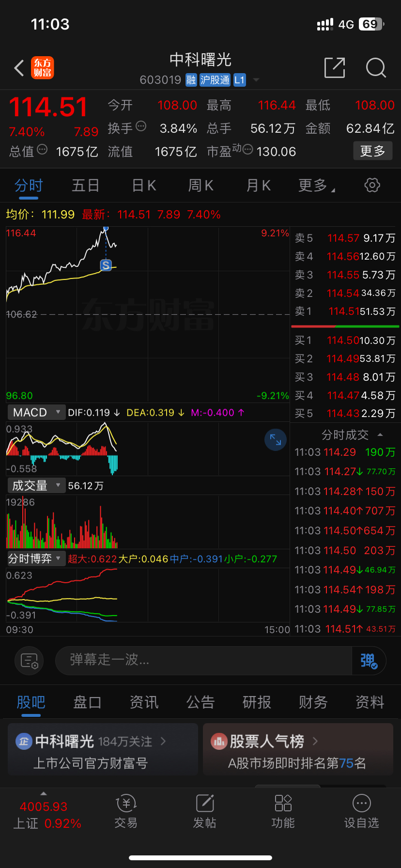The width and height of the screenshot is (401, 868).
Task: Open the 股票人气榜 ranking card
Action: 298,750
